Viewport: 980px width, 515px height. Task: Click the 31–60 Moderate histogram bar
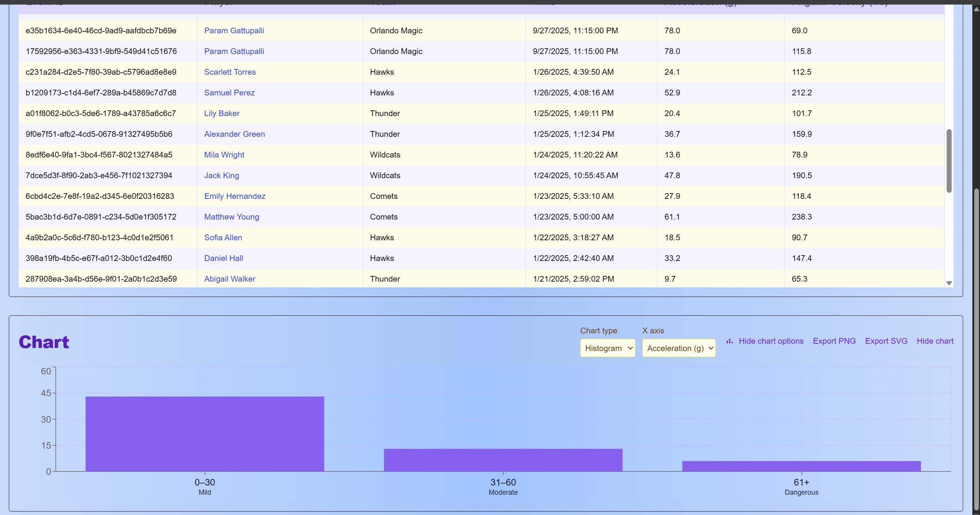click(x=503, y=460)
